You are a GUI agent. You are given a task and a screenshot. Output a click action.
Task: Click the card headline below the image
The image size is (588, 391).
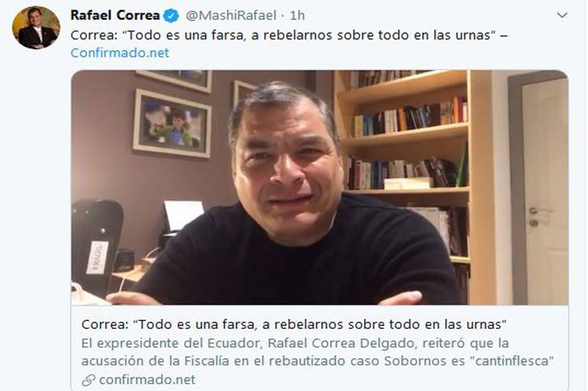(x=294, y=324)
